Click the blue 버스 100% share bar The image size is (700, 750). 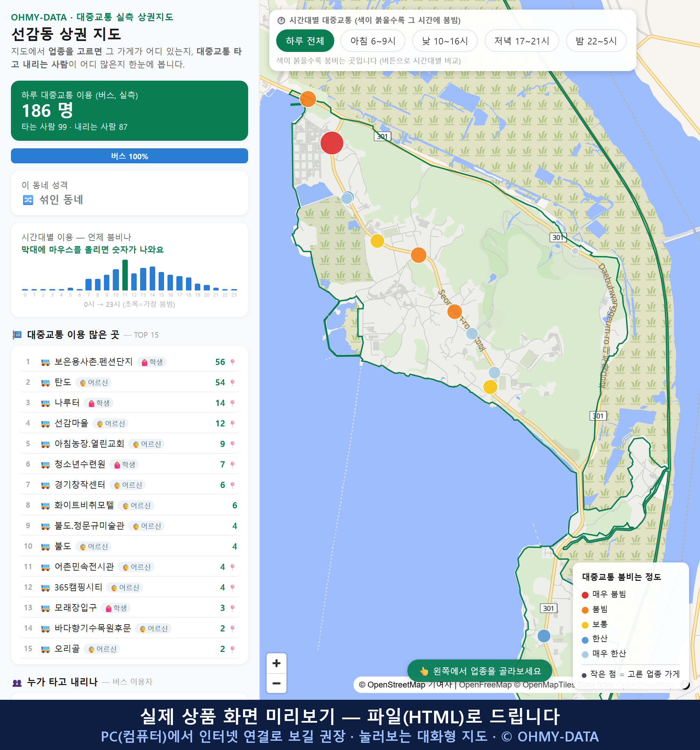(x=130, y=156)
